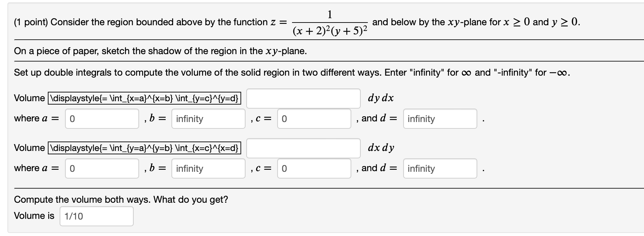Select the lower bound a field showing 0
The image size is (644, 236).
coord(101,119)
